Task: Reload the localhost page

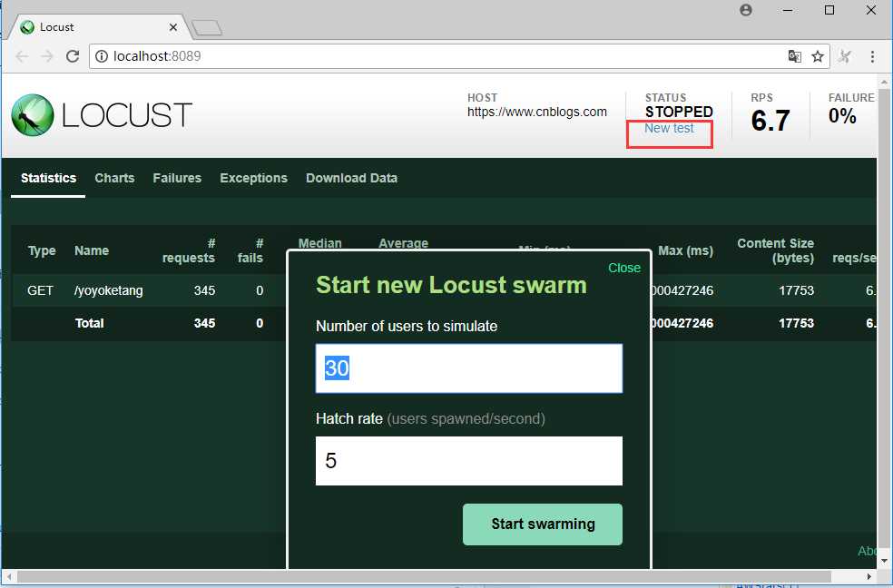Action: [73, 56]
